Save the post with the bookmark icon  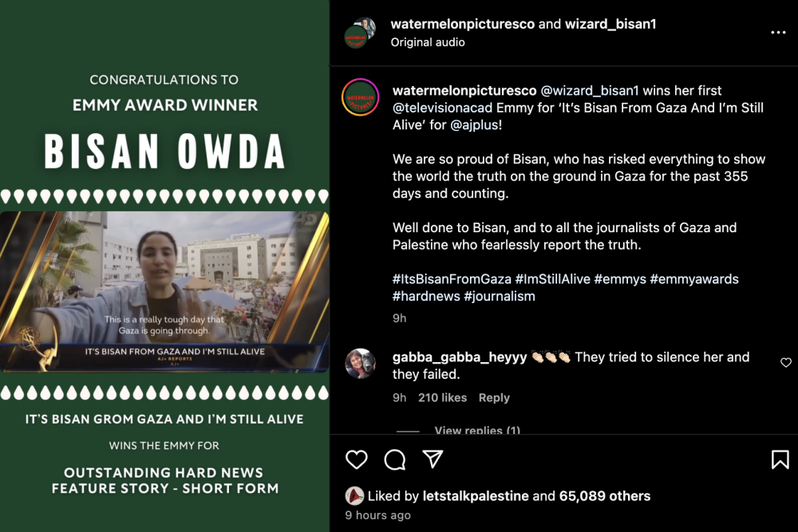780,459
